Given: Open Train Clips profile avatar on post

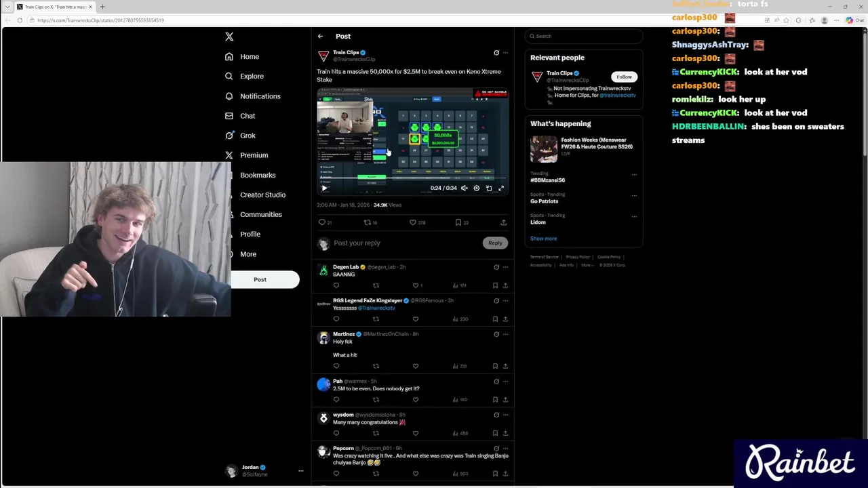Looking at the screenshot, I should 323,56.
